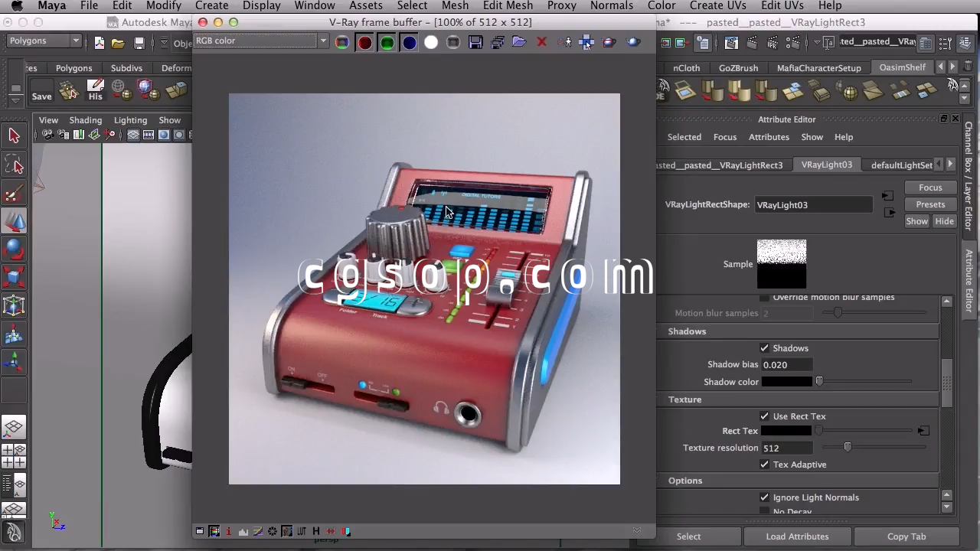Disable the Use Rect Tex checkbox
The height and width of the screenshot is (551, 980).
pyautogui.click(x=764, y=416)
